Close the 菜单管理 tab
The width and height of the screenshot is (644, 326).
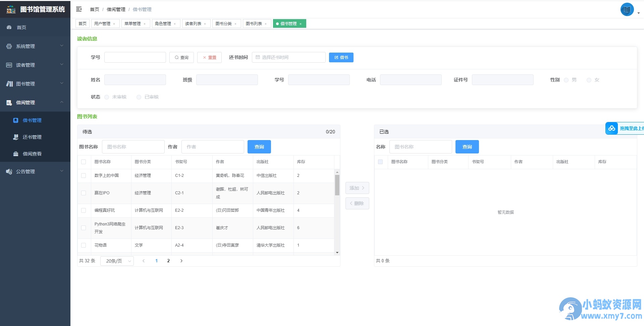point(145,24)
